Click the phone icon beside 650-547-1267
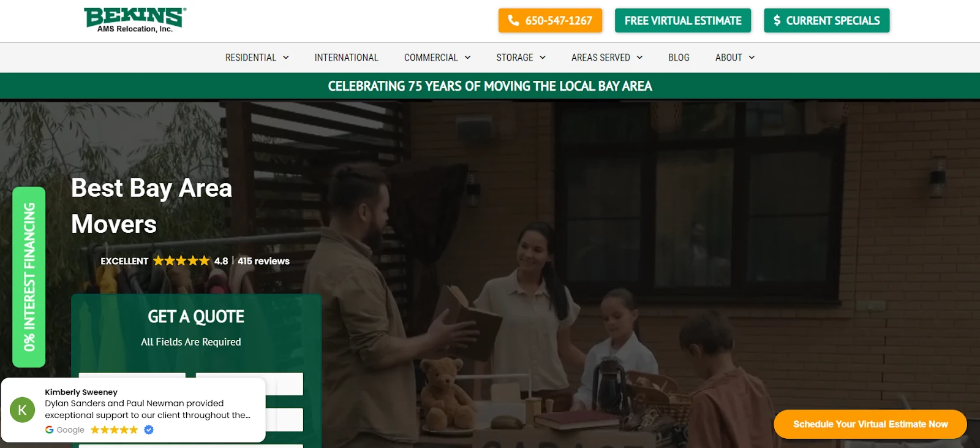980x448 pixels. point(513,20)
